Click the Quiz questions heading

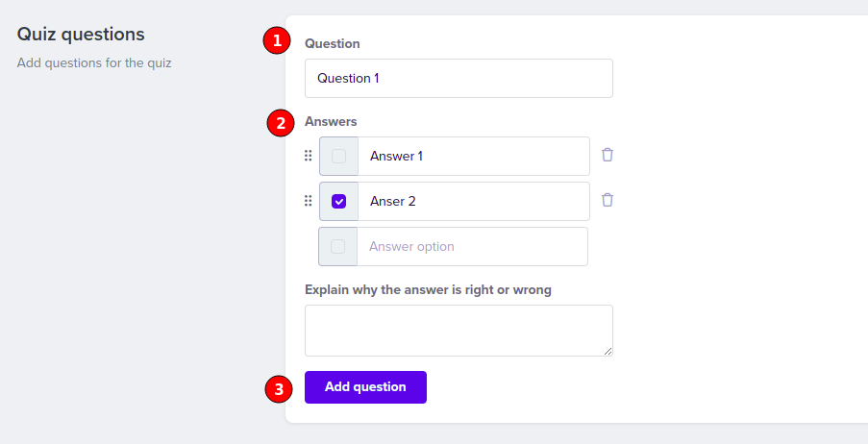(x=81, y=35)
